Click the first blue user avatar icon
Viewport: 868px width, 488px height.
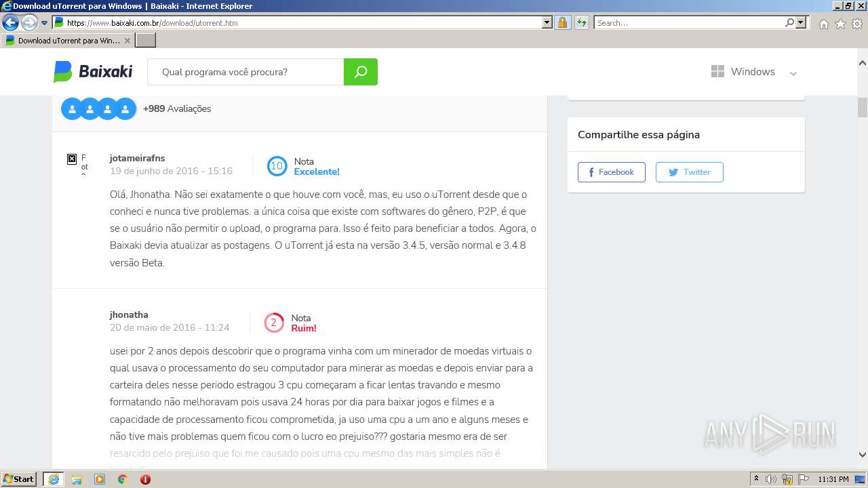[72, 108]
